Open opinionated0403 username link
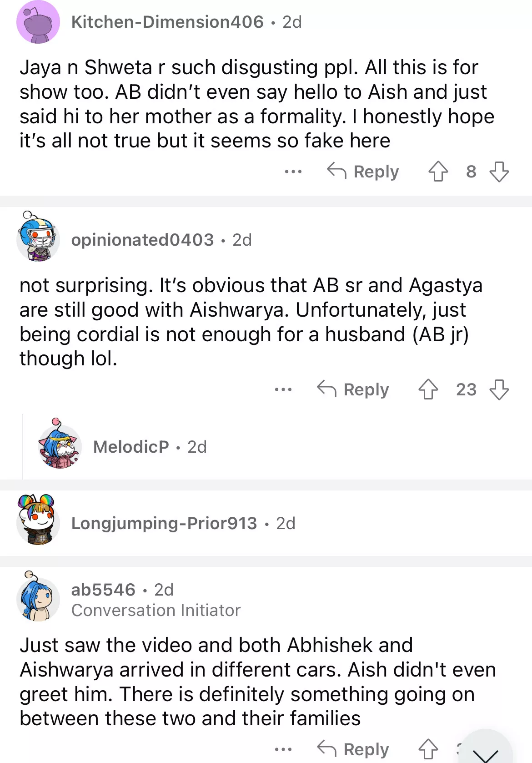This screenshot has height=763, width=532. (142, 240)
